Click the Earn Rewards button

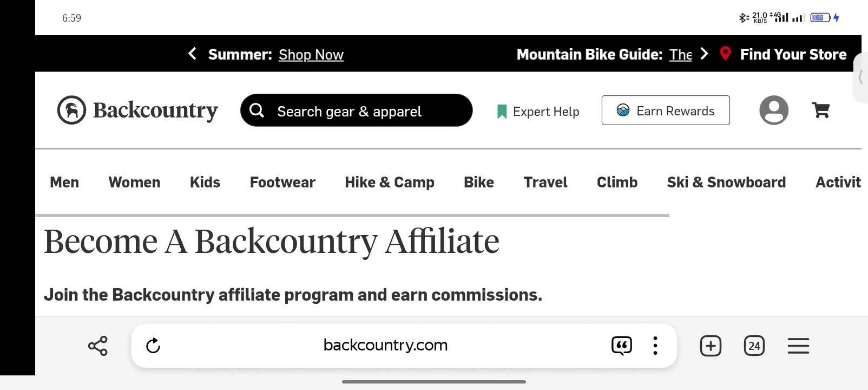pyautogui.click(x=666, y=110)
